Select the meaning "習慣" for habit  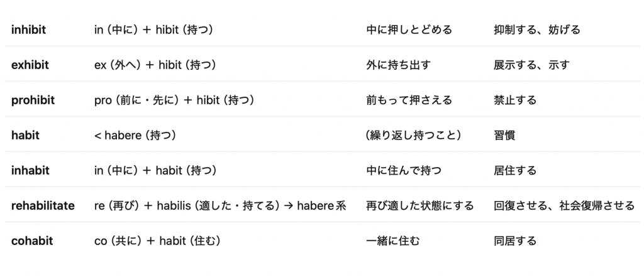pyautogui.click(x=504, y=135)
